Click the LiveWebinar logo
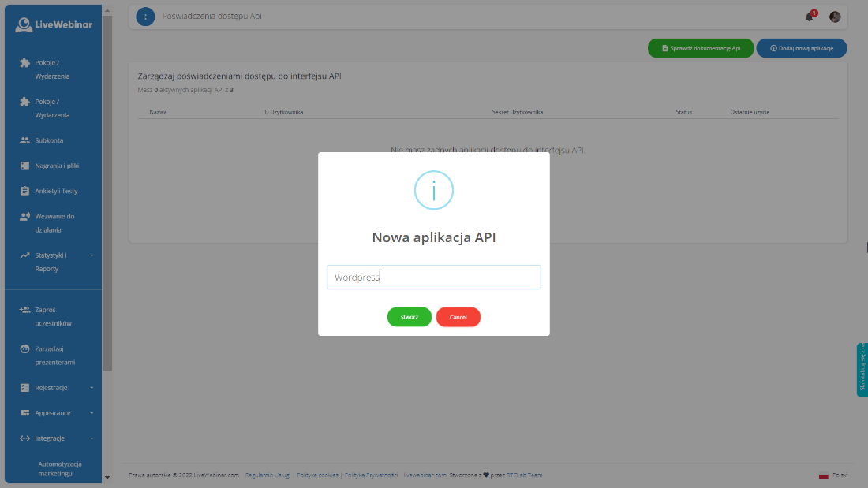Viewport: 868px width, 488px height. coord(54,24)
